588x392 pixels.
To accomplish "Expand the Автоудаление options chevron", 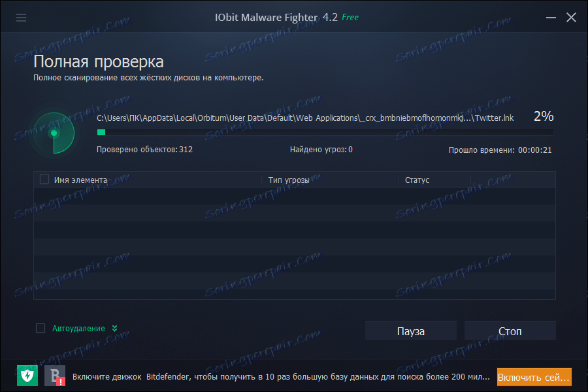I will tap(114, 328).
